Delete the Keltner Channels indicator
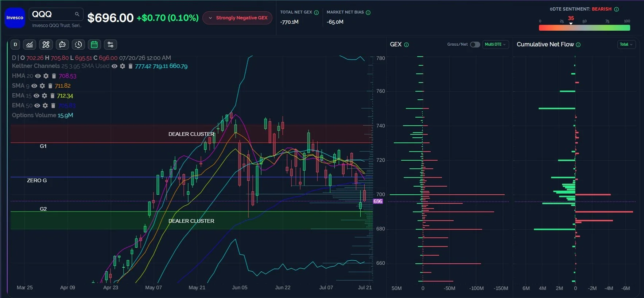 [130, 66]
